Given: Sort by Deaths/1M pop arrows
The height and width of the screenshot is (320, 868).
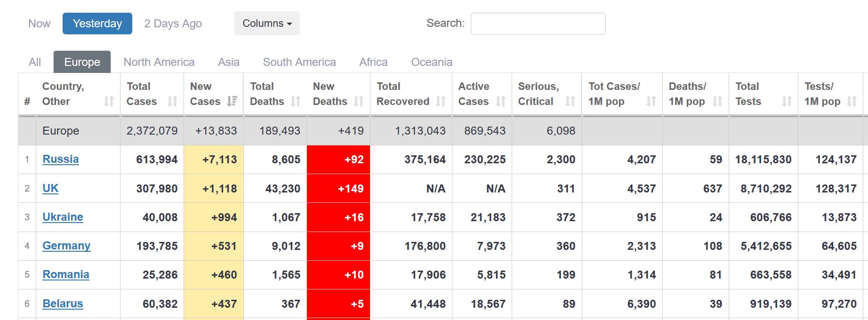Looking at the screenshot, I should point(717,101).
